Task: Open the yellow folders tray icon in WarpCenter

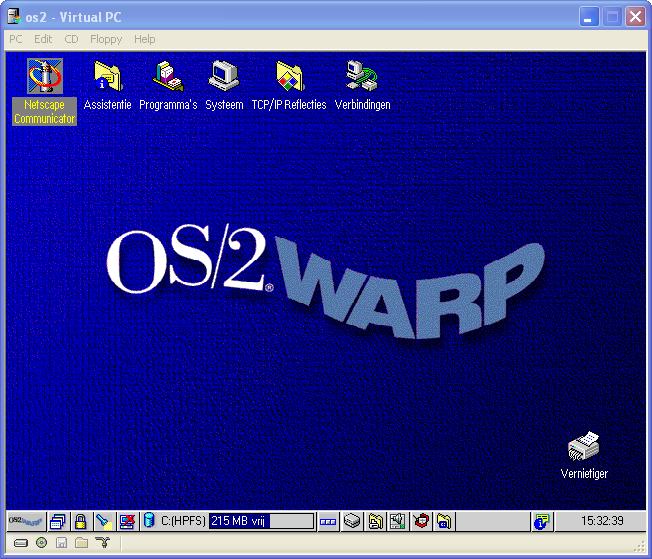Action: pyautogui.click(x=375, y=521)
